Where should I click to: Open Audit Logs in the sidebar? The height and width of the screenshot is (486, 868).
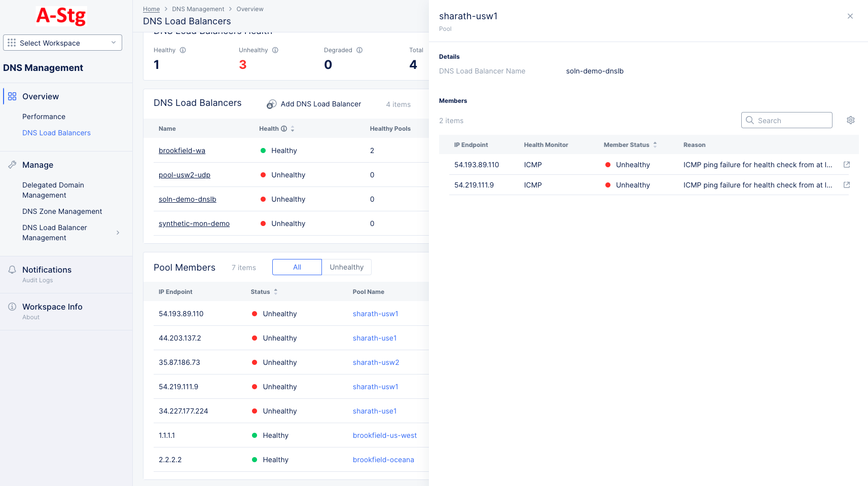pos(38,280)
